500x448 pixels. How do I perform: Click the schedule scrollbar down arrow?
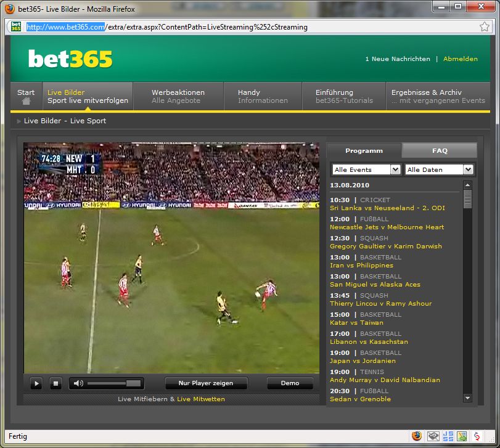click(x=467, y=399)
